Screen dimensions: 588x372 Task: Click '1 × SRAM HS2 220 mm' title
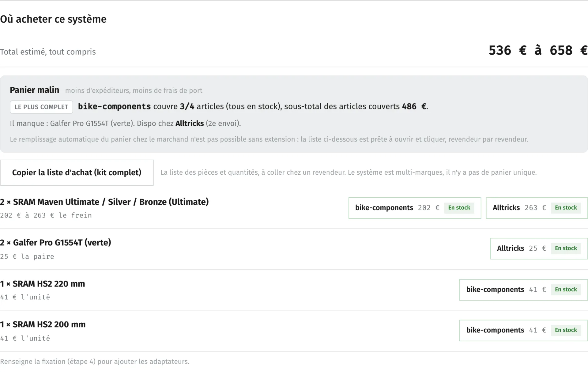pyautogui.click(x=43, y=284)
